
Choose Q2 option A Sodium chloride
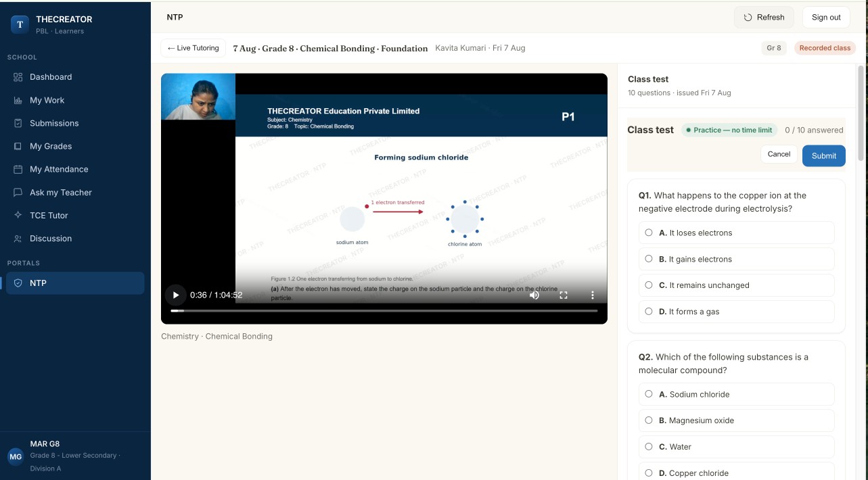coord(736,394)
